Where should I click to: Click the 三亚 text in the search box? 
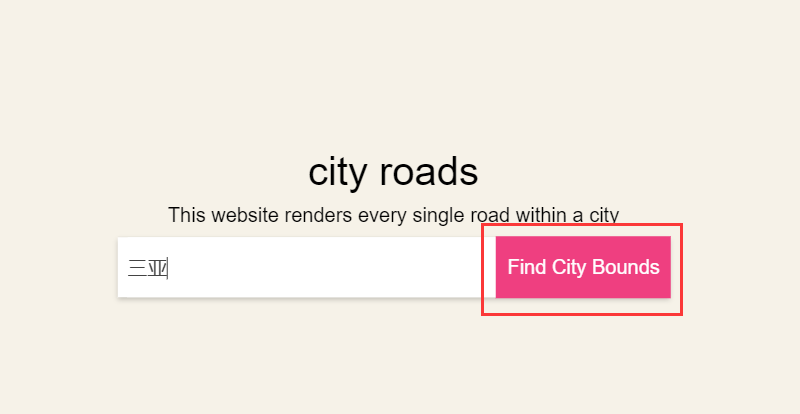[147, 267]
